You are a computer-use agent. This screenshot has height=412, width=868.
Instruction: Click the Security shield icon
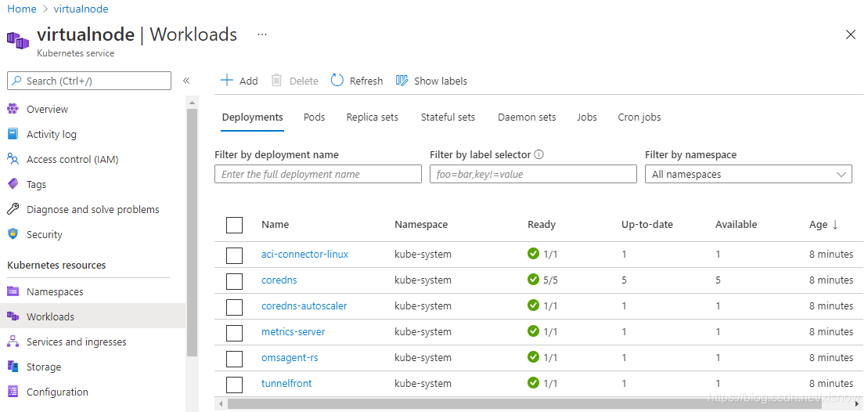[x=13, y=234]
